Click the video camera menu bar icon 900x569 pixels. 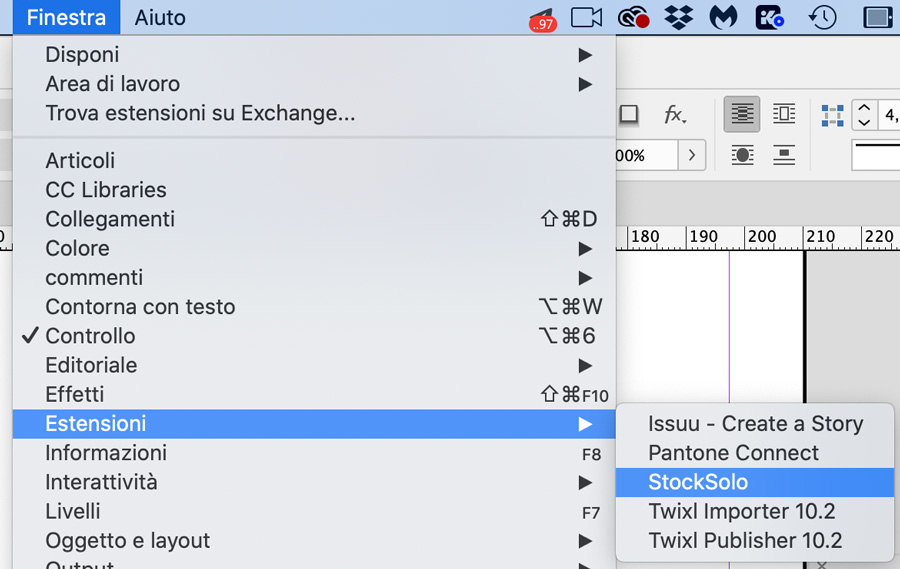click(x=587, y=18)
